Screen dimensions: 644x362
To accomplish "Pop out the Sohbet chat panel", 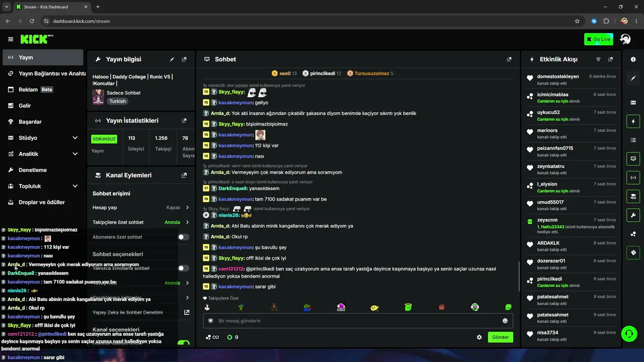I will click(509, 59).
